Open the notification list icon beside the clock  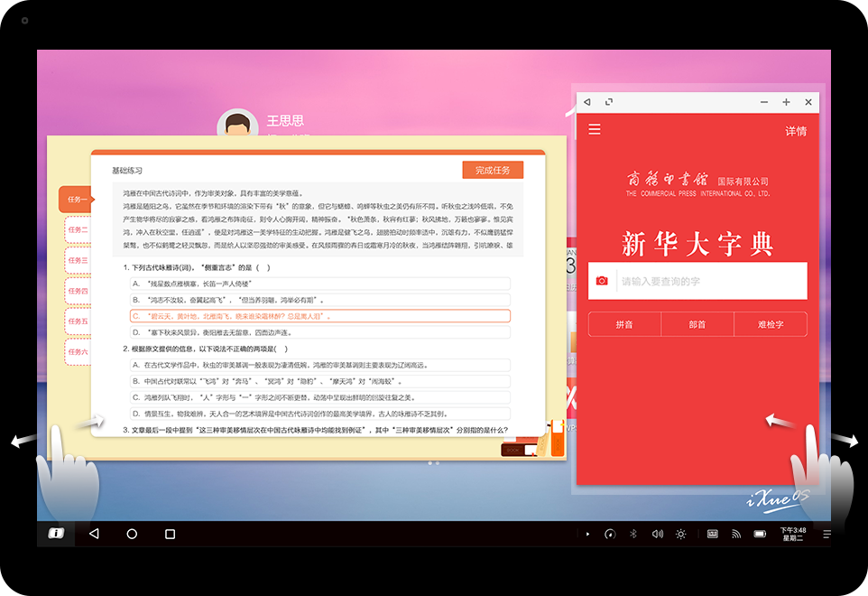click(x=826, y=534)
